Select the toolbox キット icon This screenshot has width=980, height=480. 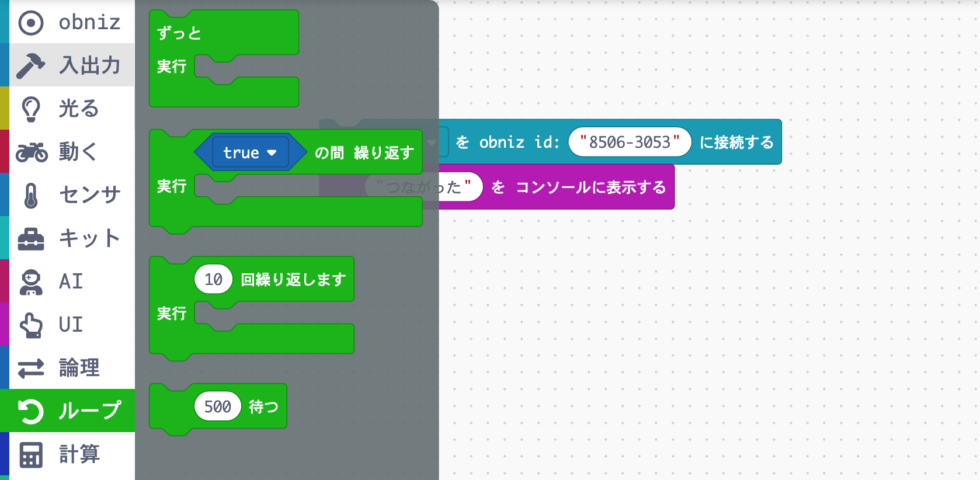click(x=30, y=238)
